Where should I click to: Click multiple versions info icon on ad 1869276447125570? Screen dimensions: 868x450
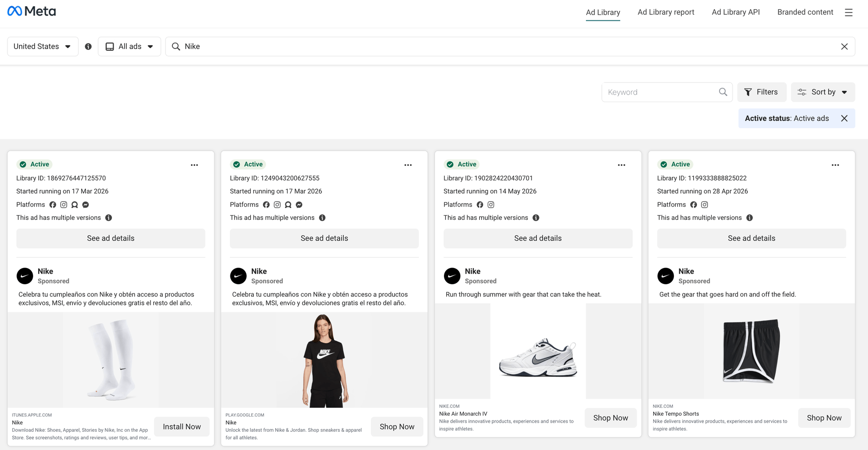pos(108,218)
